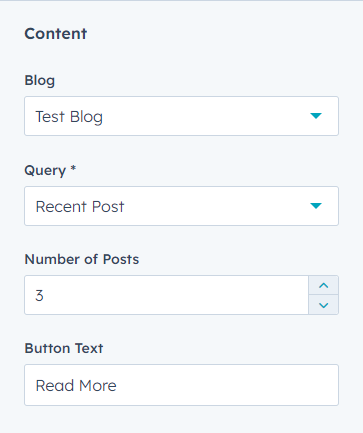The image size is (363, 433).
Task: Click the Query field label
Action: pyautogui.click(x=45, y=171)
